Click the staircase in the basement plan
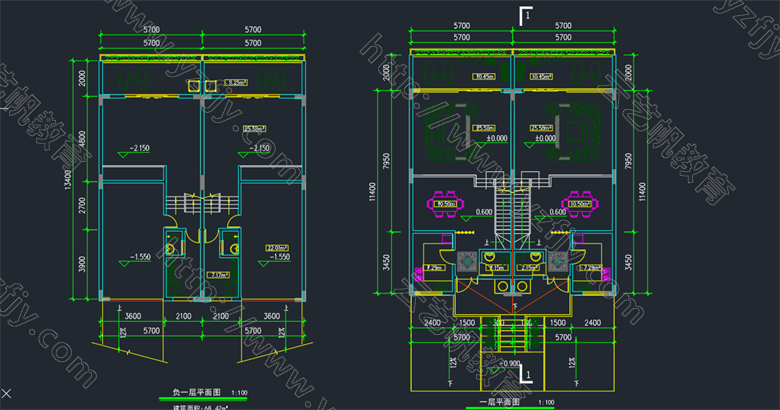Viewport: 780px width, 410px height. tap(202, 203)
